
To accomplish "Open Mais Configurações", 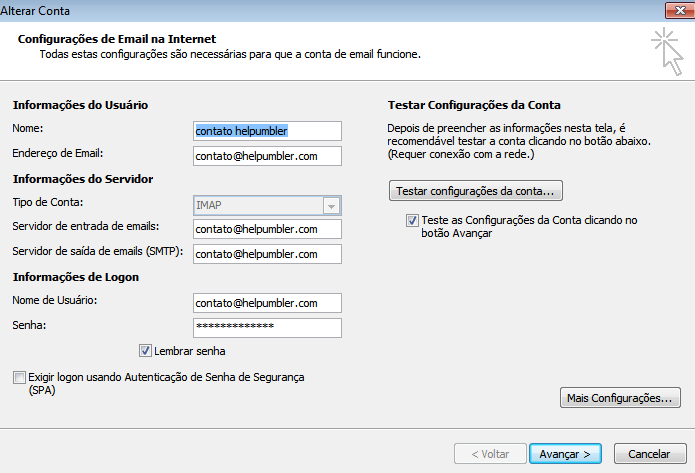I will click(x=617, y=398).
